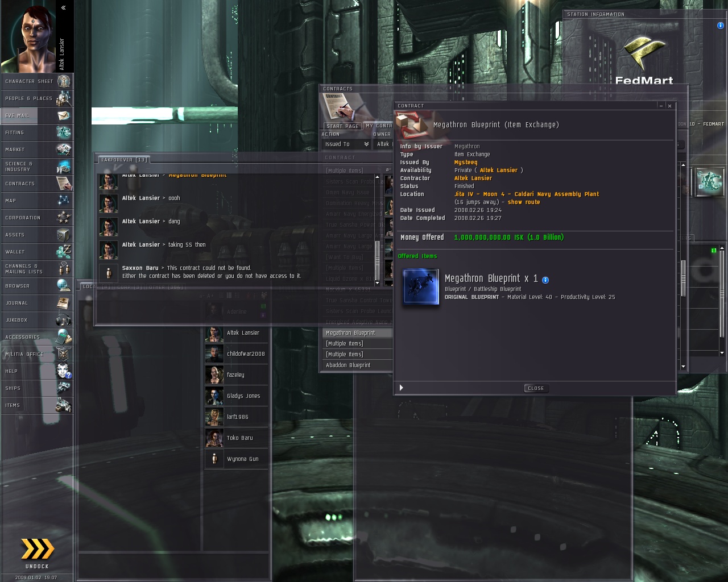728x582 pixels.
Task: Minimize the contract dialog window
Action: (661, 106)
